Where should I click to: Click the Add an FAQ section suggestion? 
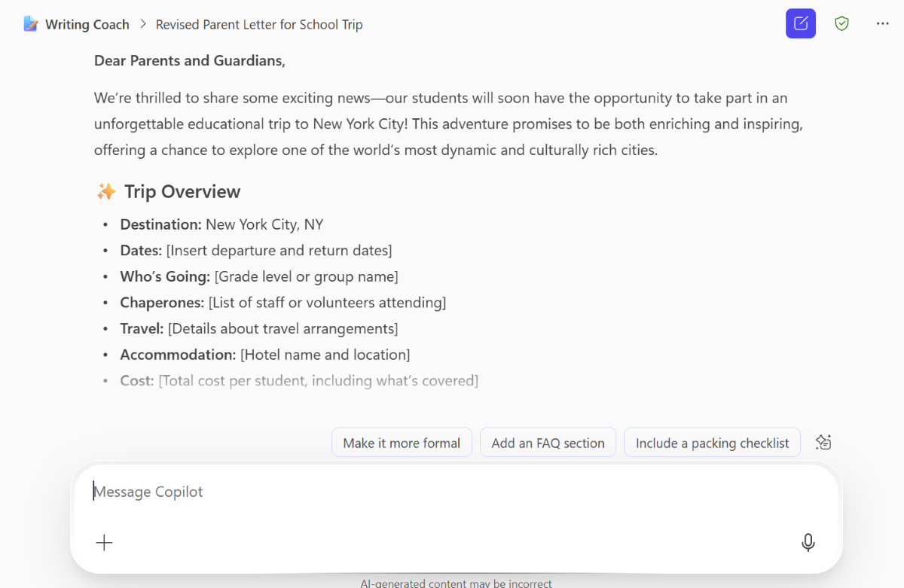point(548,442)
